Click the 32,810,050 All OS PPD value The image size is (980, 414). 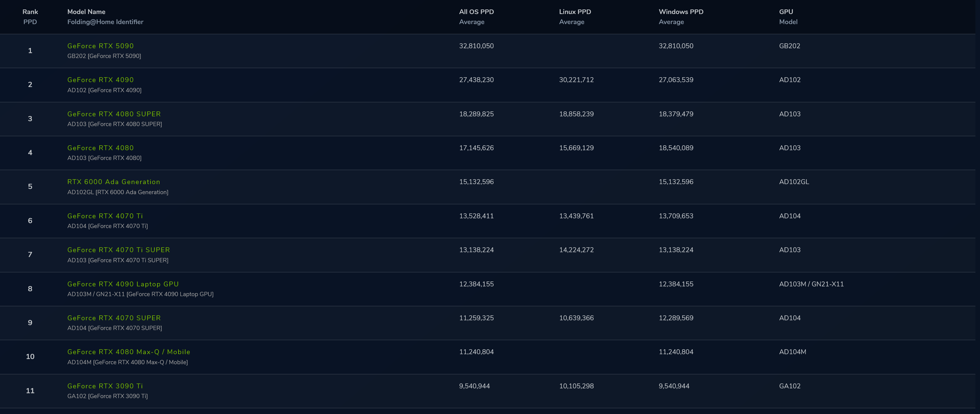[476, 46]
